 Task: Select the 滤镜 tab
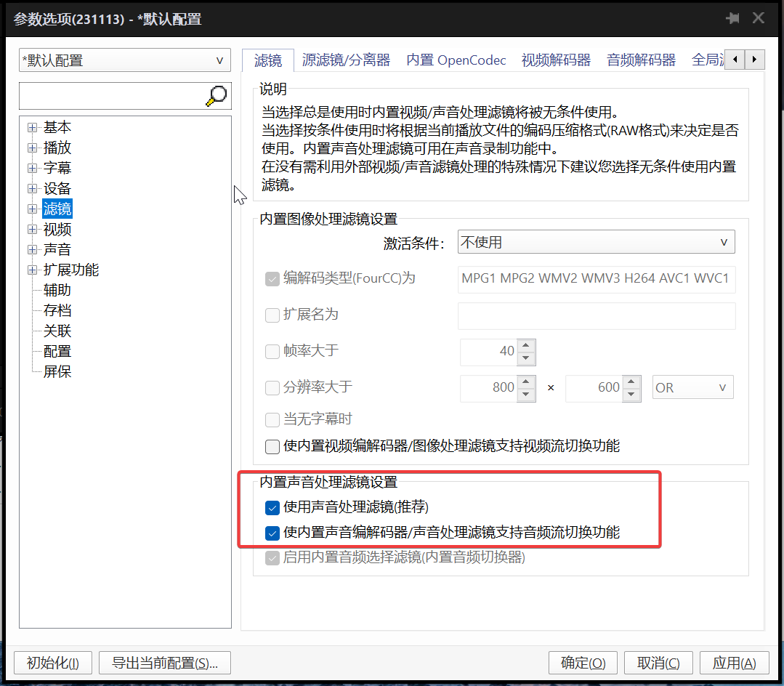pyautogui.click(x=268, y=60)
